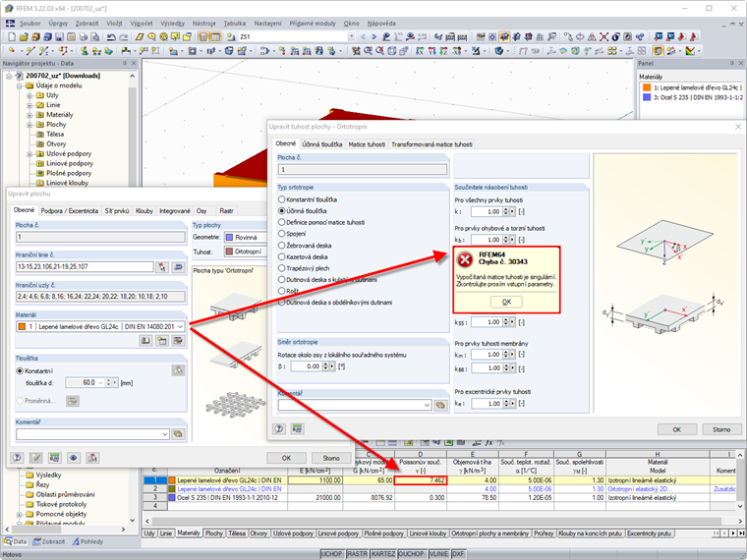
Task: Click OK in Upravit tuhost plochy dialog
Action: tap(676, 429)
